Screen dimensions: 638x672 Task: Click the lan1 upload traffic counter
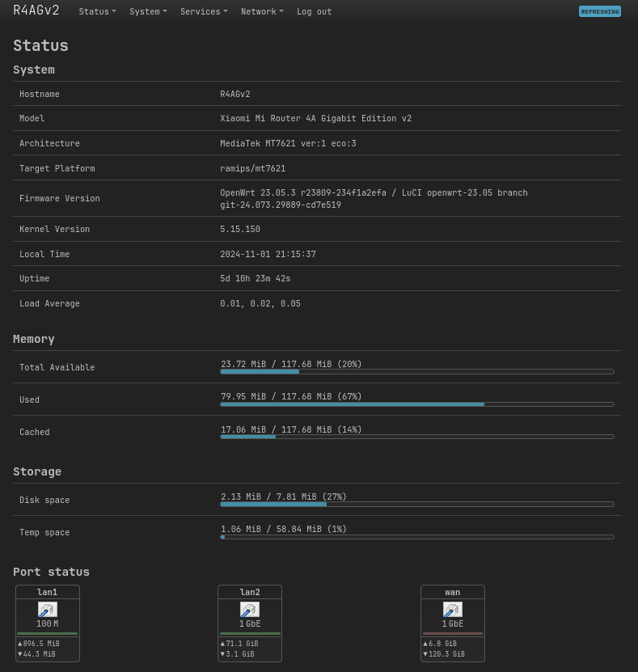(39, 643)
